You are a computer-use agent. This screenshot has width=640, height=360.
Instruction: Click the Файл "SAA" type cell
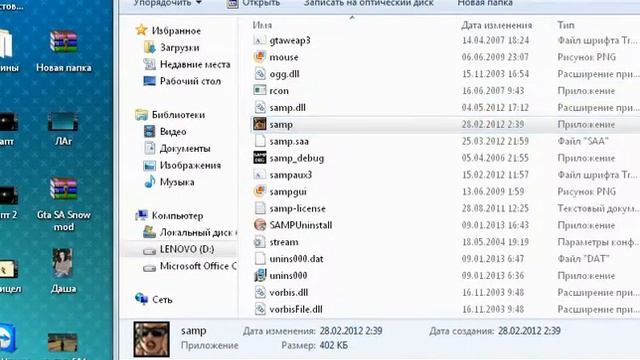583,141
